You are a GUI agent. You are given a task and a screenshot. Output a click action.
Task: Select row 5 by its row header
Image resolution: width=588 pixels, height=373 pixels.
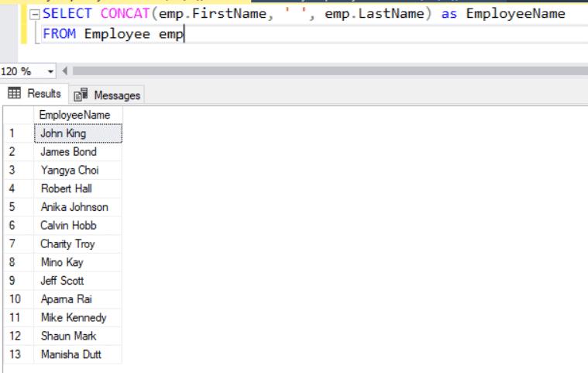tap(18, 207)
